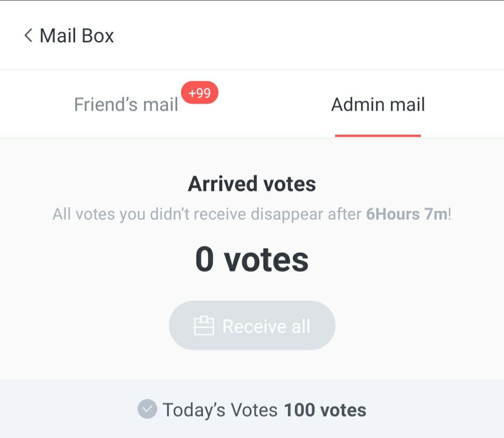The height and width of the screenshot is (438, 504).
Task: Tap the back chevron arrow
Action: pyautogui.click(x=28, y=35)
